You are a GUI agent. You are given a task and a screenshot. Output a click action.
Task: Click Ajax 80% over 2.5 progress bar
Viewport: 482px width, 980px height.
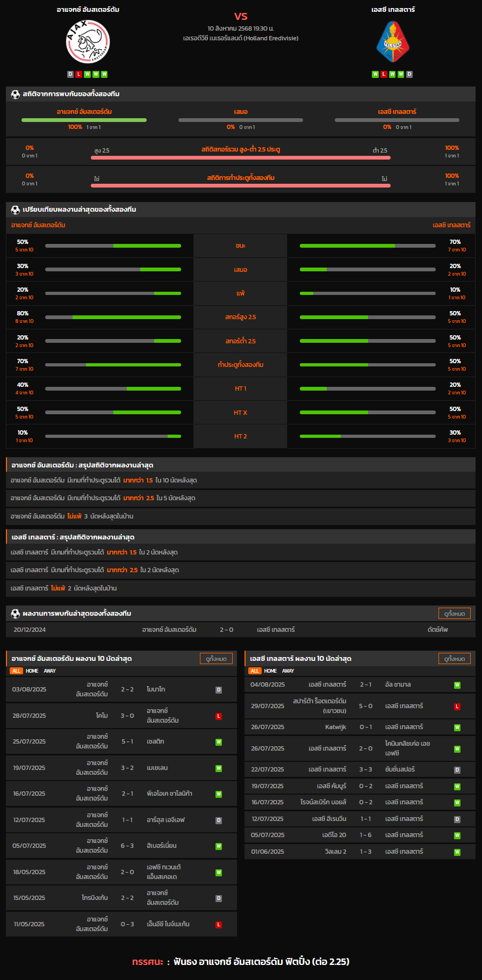pos(113,317)
